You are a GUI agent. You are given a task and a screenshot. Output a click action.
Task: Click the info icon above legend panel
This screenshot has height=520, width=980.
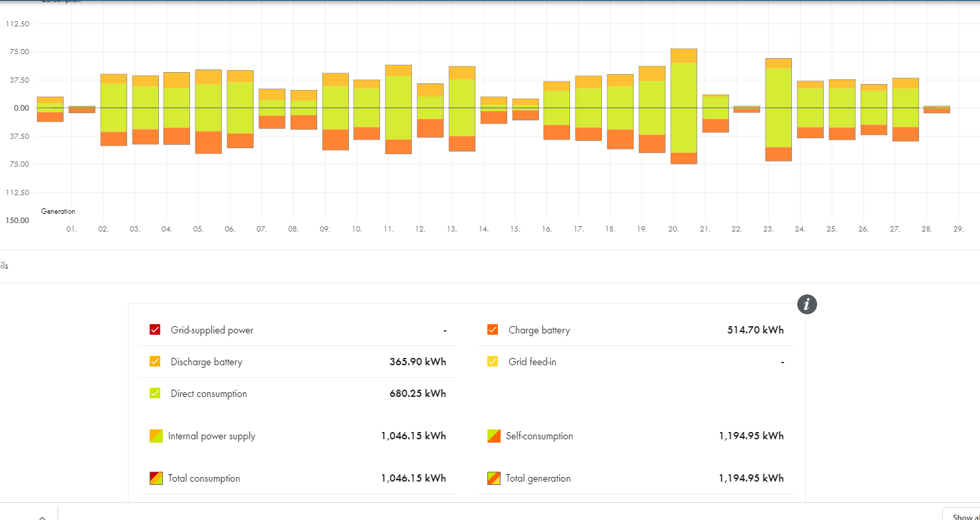[x=807, y=304]
